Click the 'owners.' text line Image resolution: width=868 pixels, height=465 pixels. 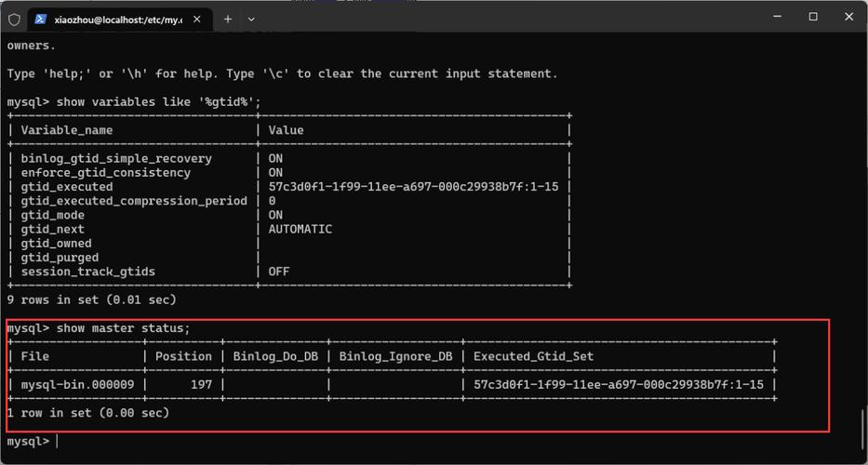(31, 46)
